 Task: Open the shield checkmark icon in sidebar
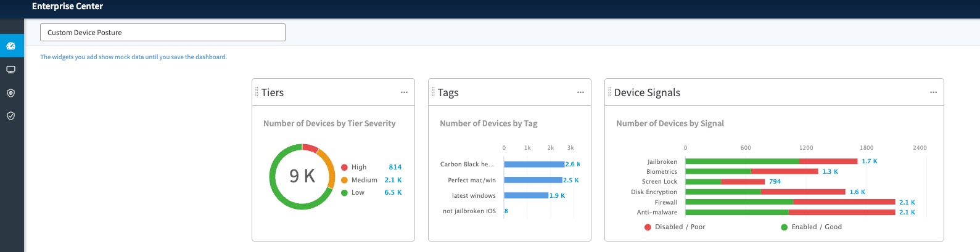[11, 116]
